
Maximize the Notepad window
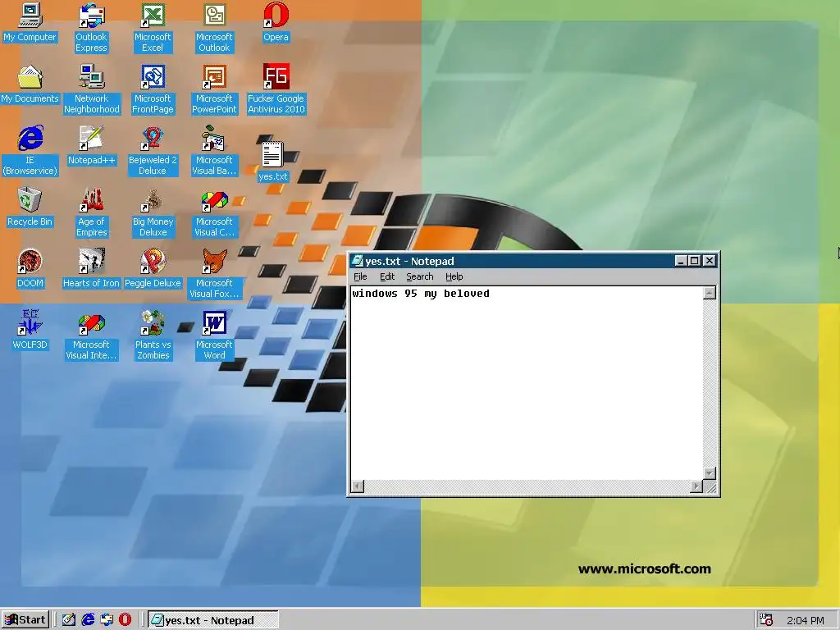[x=694, y=261]
